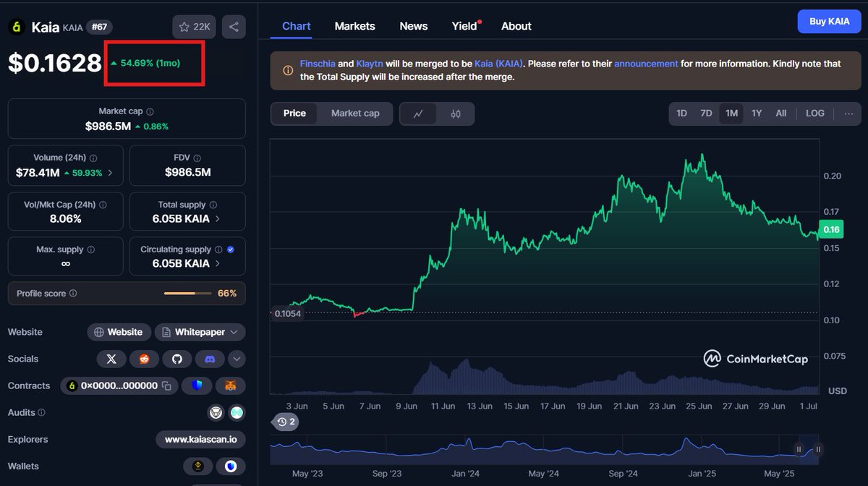Open the About tab
Viewport: 868px width, 486px height.
click(x=516, y=26)
